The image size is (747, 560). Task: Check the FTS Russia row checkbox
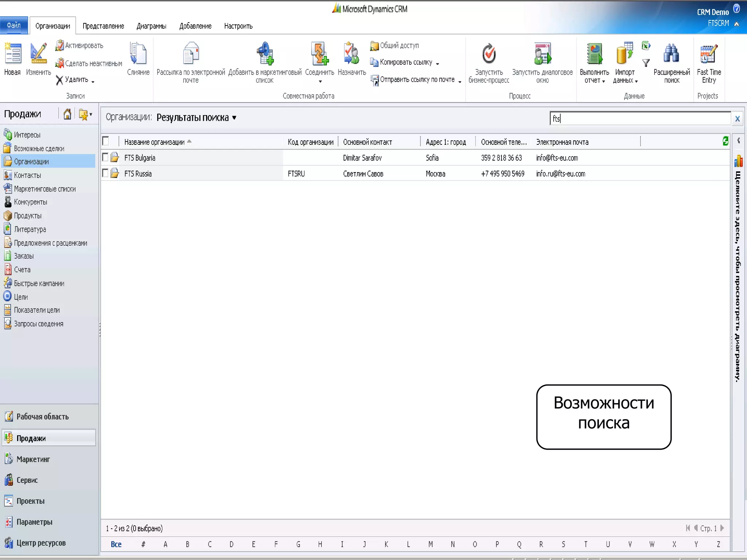pos(105,173)
